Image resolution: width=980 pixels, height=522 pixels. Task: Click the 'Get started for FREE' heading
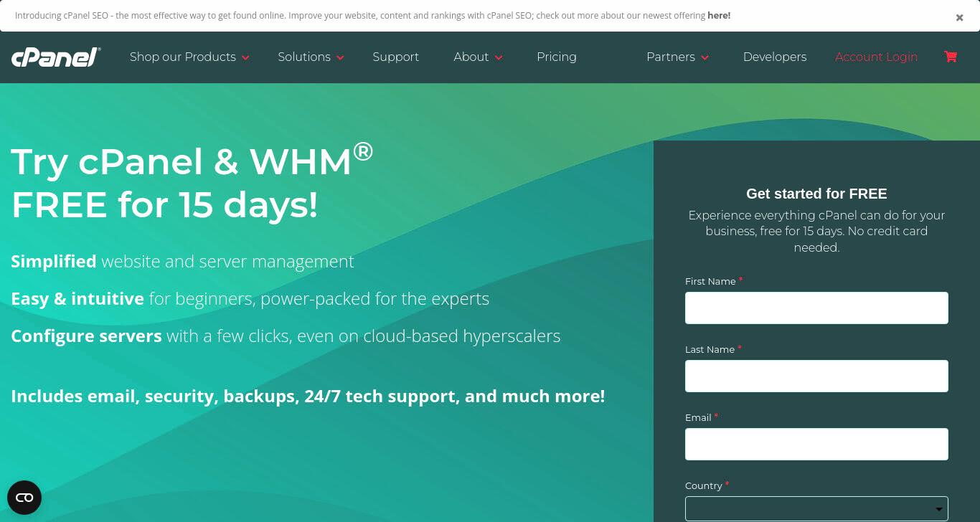(816, 194)
